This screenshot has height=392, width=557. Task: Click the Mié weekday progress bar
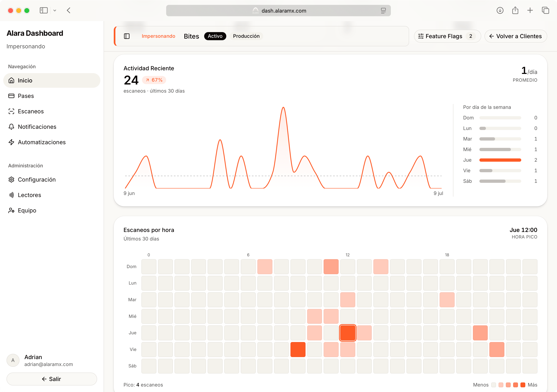point(500,149)
